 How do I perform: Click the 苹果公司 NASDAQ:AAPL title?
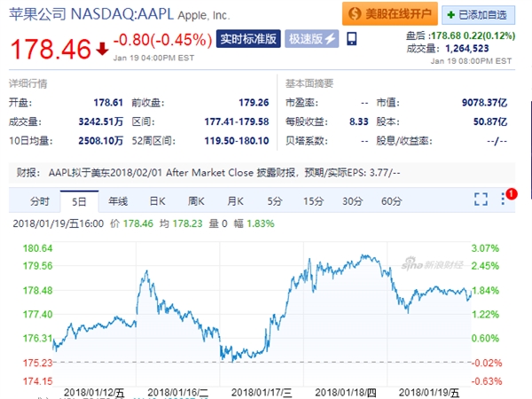[x=91, y=14]
